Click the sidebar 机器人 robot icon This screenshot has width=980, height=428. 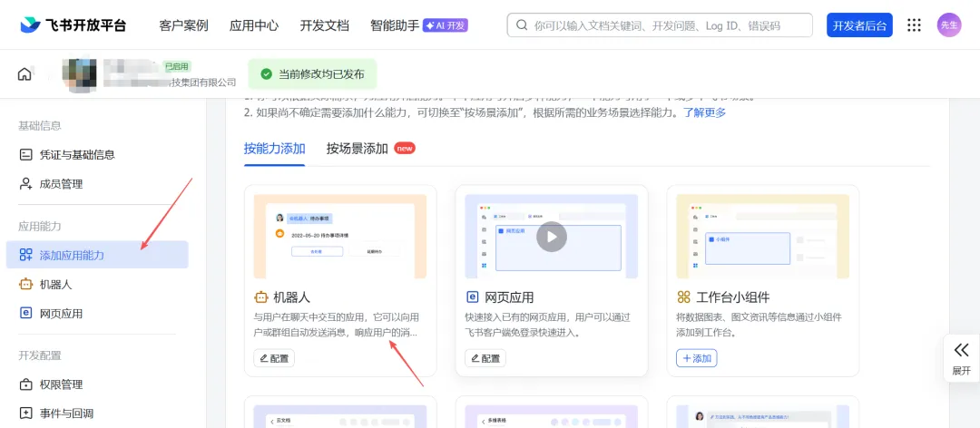(x=25, y=285)
